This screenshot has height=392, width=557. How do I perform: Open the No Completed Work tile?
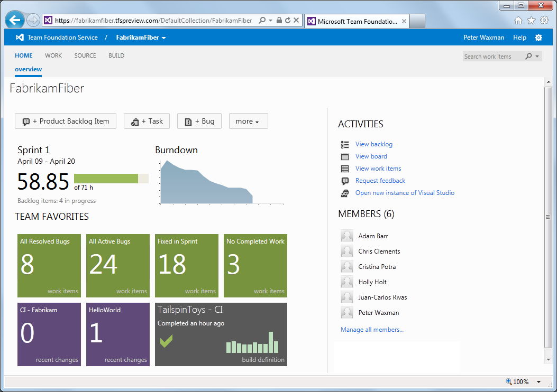(255, 265)
